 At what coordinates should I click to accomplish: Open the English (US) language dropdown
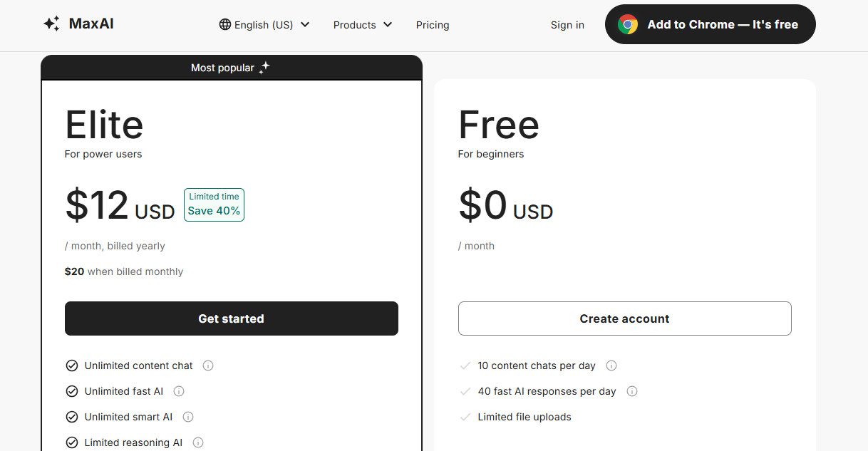point(264,24)
